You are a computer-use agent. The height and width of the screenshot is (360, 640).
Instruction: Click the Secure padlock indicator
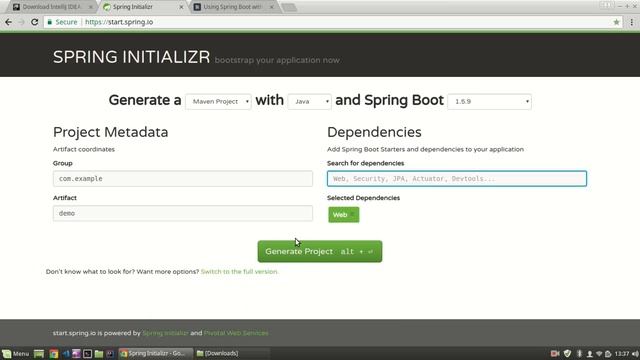62,22
